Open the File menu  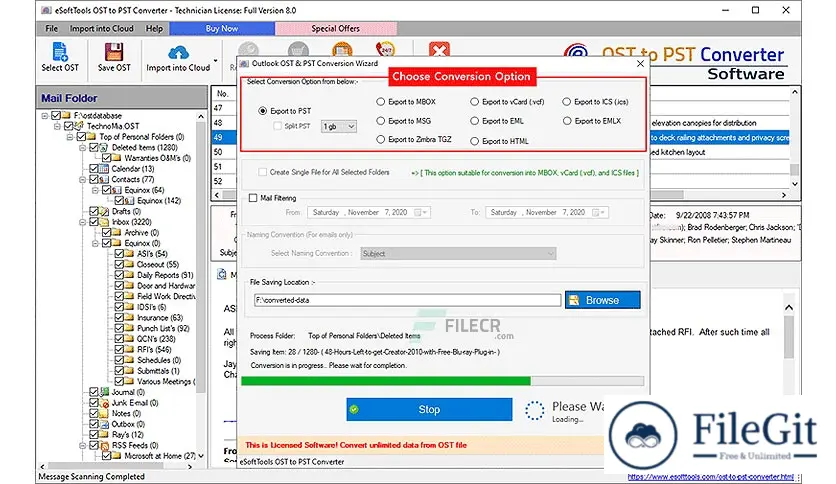(52, 29)
